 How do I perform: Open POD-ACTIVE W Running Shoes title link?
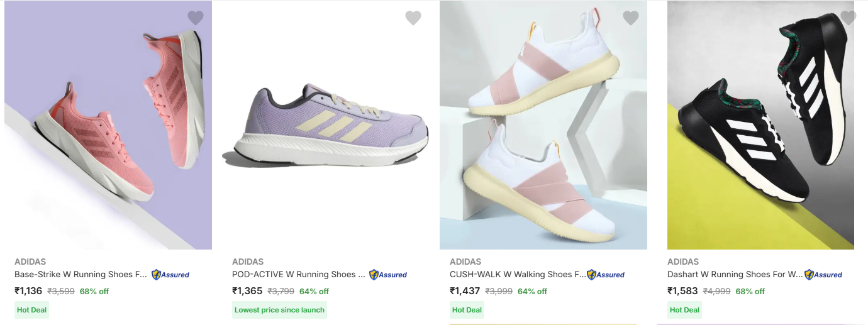tap(299, 275)
